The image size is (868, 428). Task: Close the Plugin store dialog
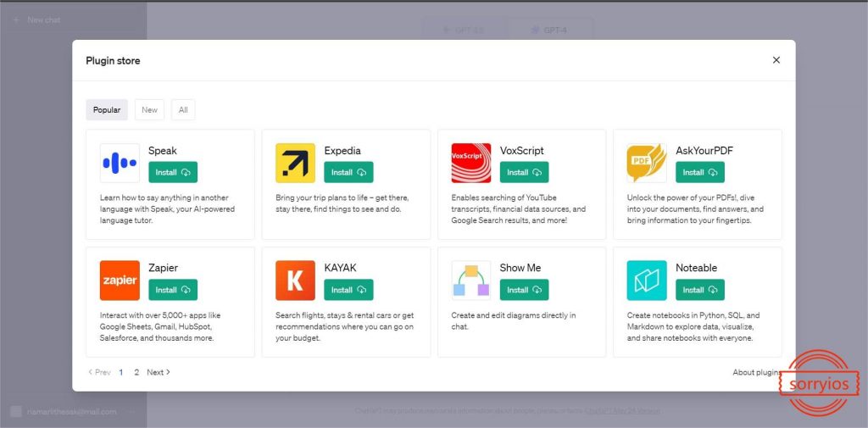coord(776,60)
